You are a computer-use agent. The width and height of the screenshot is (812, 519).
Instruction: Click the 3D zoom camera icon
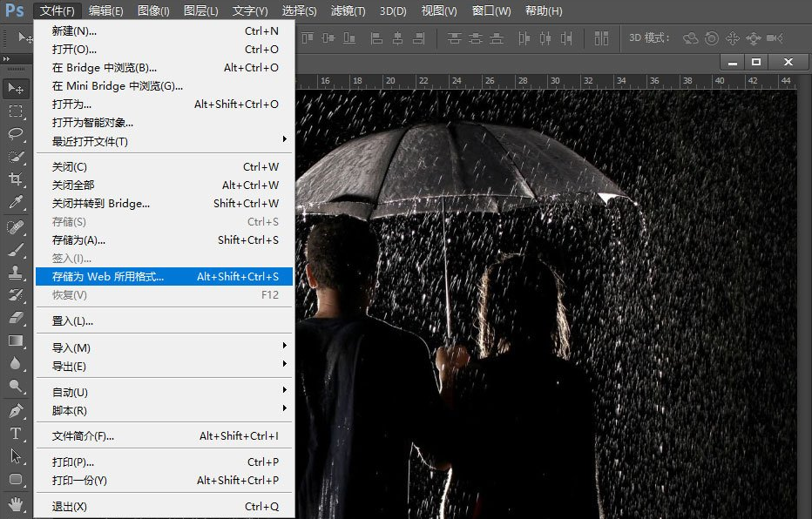[775, 38]
